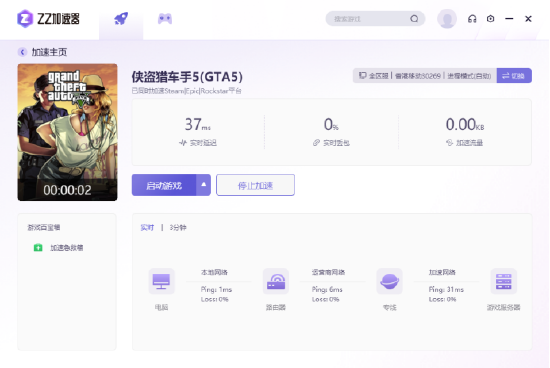The width and height of the screenshot is (550, 368).
Task: Click the 启动游戏 button
Action: tap(164, 185)
